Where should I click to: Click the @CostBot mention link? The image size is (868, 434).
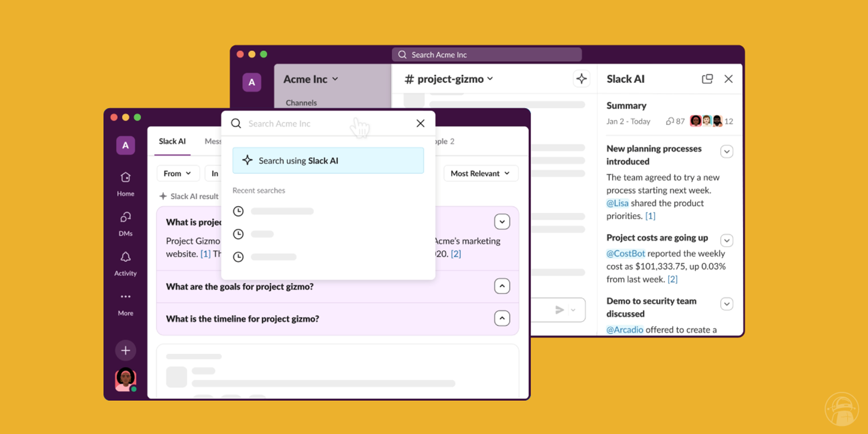tap(625, 253)
